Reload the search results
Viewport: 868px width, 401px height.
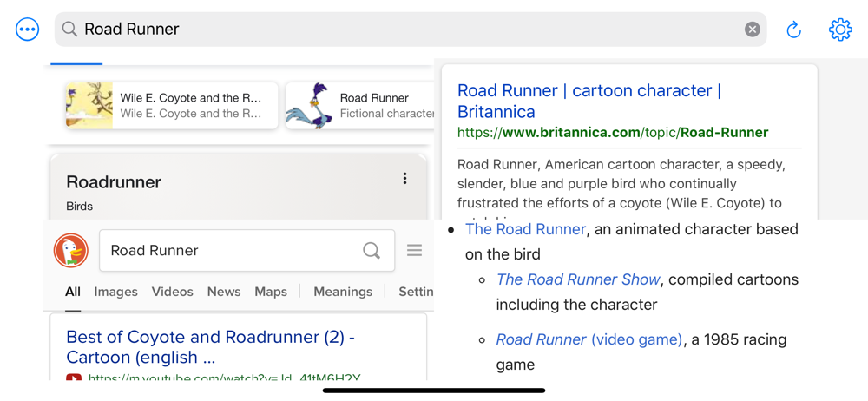coord(794,30)
